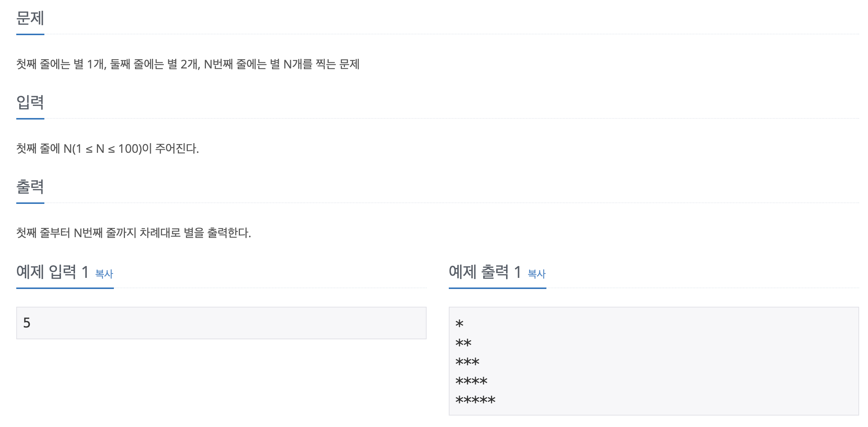Click the two-star second output line
Viewport: 868px width, 427px height.
pos(464,343)
